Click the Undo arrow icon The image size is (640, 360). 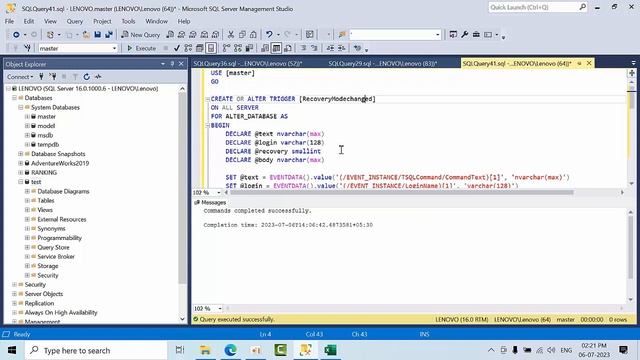click(x=269, y=35)
